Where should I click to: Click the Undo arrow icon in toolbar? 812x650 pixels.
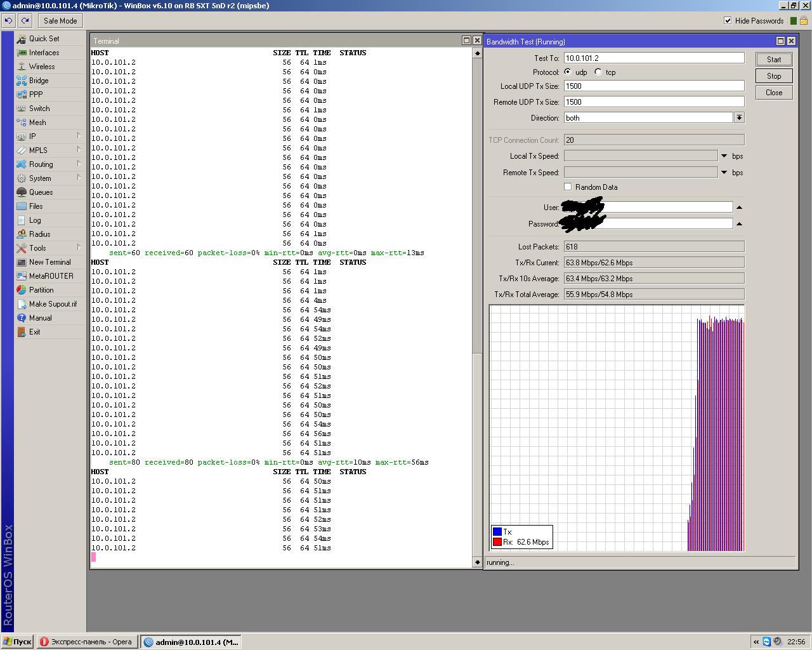pos(8,21)
